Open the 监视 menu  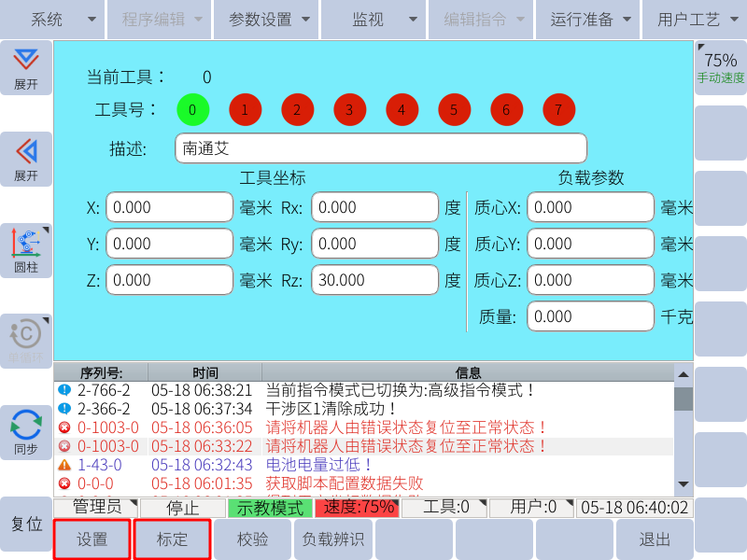(x=373, y=19)
